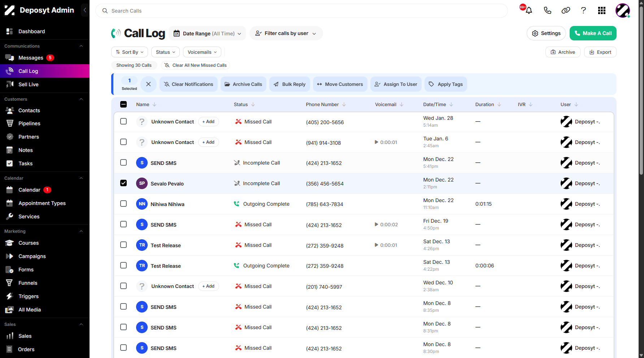The image size is (644, 358).
Task: Open Dashboard in the sidebar
Action: [31, 31]
